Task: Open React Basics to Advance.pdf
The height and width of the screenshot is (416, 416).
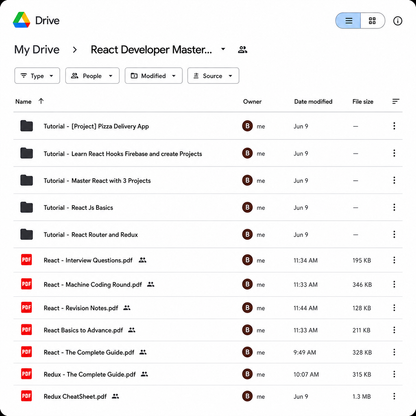Action: [83, 330]
